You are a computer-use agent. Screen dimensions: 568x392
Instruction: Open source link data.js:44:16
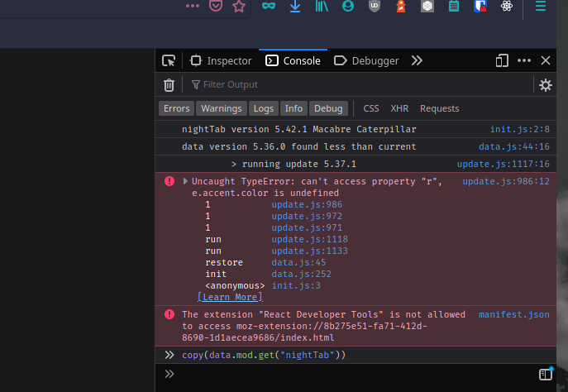tap(514, 146)
